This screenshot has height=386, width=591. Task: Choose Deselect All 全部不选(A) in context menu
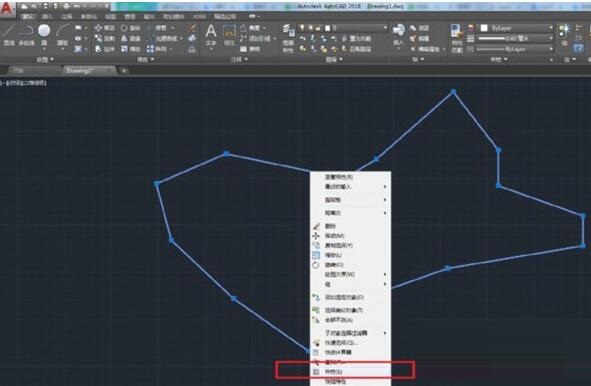coord(350,320)
